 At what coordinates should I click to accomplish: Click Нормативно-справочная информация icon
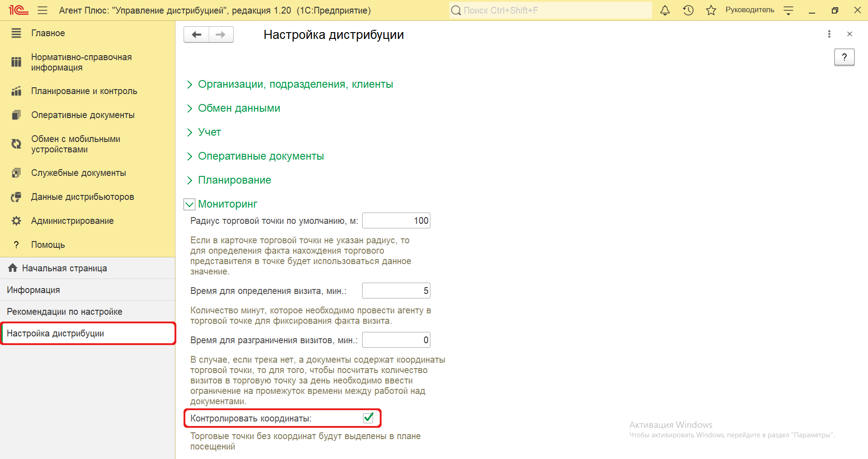tap(16, 62)
